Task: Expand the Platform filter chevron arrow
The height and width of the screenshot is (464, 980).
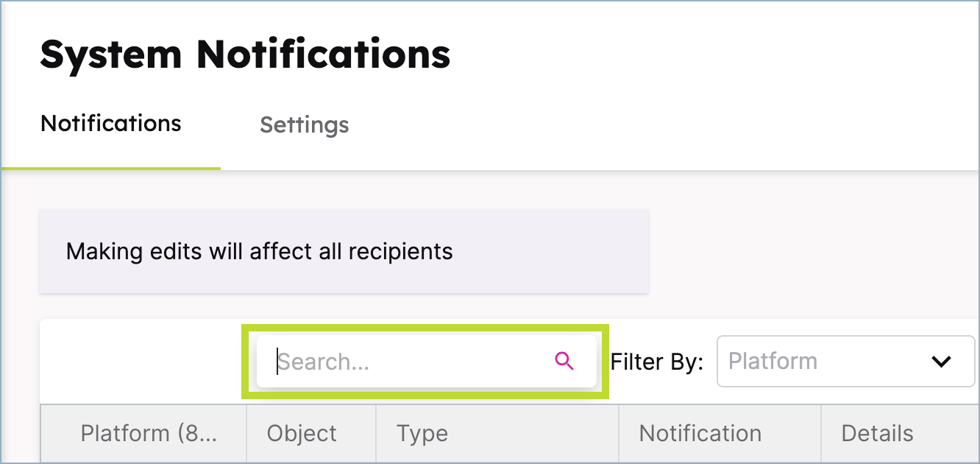Action: (941, 362)
